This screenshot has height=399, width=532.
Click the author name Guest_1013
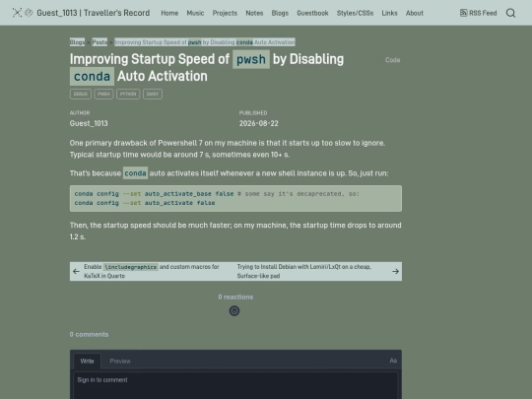tap(89, 123)
